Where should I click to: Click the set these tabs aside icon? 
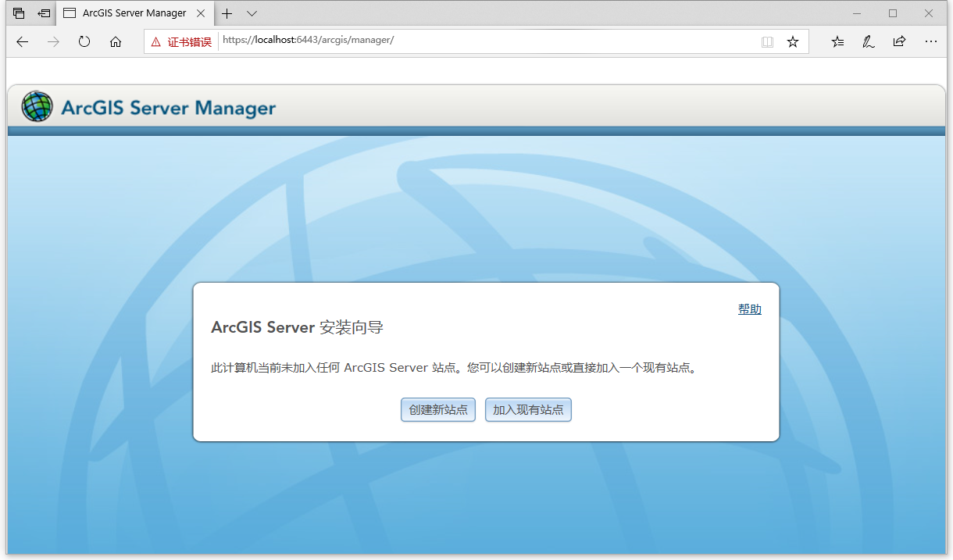pos(44,13)
